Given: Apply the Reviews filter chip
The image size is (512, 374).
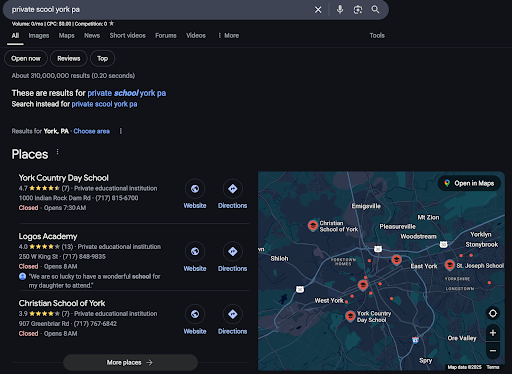Looking at the screenshot, I should click(69, 59).
